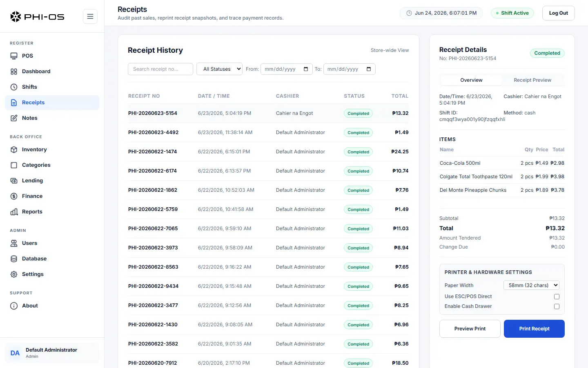Go to the Dashboard page
The width and height of the screenshot is (588, 368).
(x=52, y=72)
